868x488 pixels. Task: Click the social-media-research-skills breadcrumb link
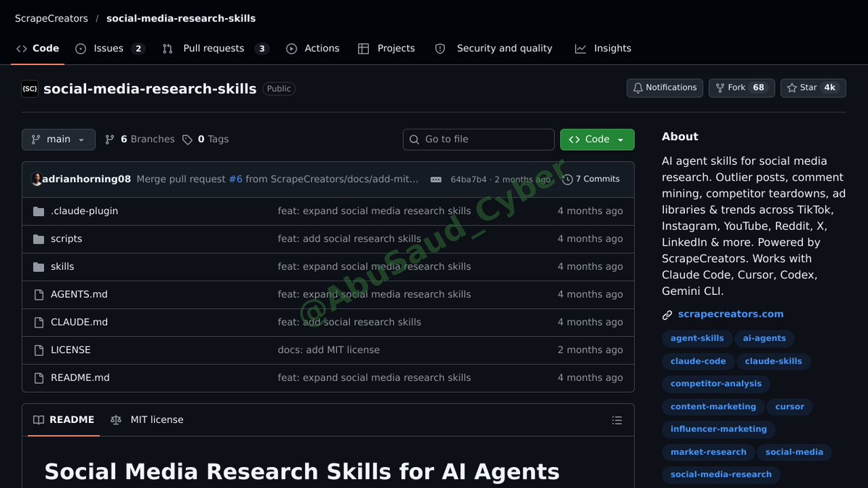pos(181,18)
